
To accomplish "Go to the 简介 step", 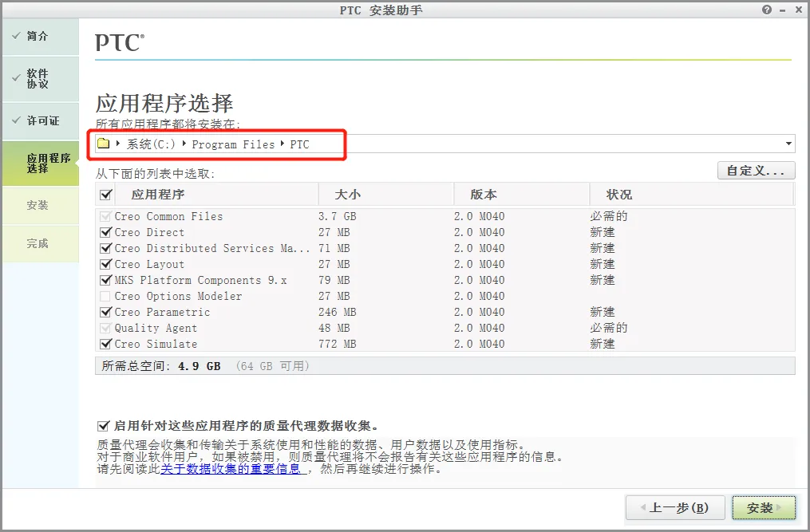I will (x=41, y=36).
